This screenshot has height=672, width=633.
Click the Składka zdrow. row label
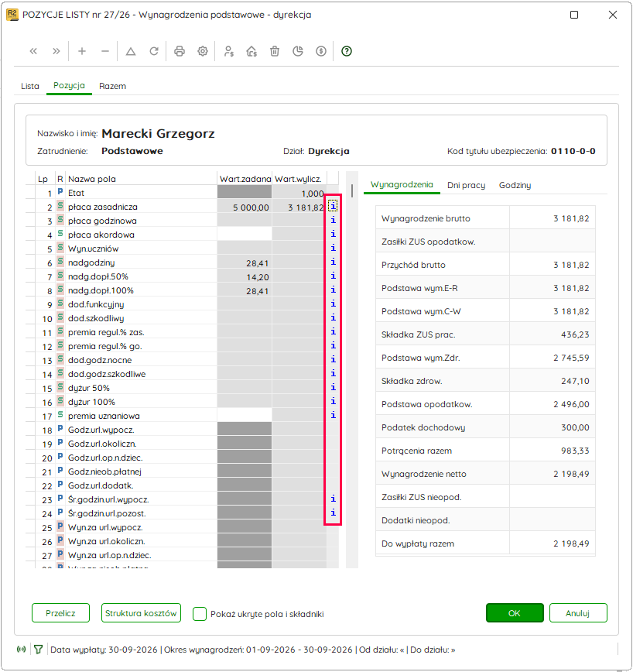(412, 381)
